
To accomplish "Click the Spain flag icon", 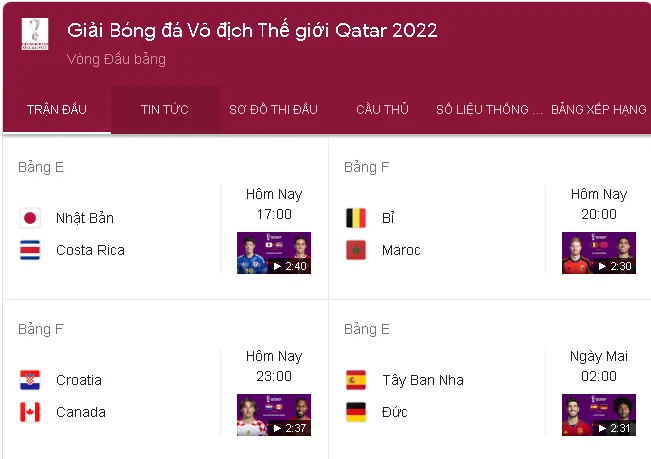I will pos(355,380).
